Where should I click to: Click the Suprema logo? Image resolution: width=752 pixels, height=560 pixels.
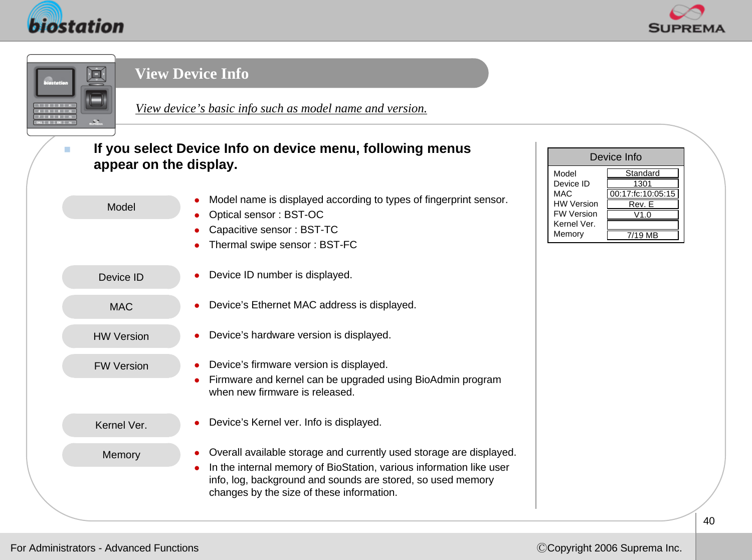686,20
